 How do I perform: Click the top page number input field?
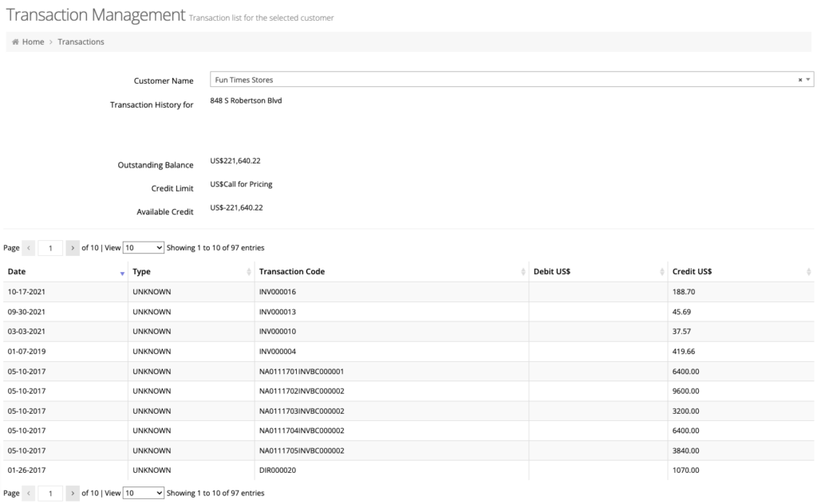point(50,248)
